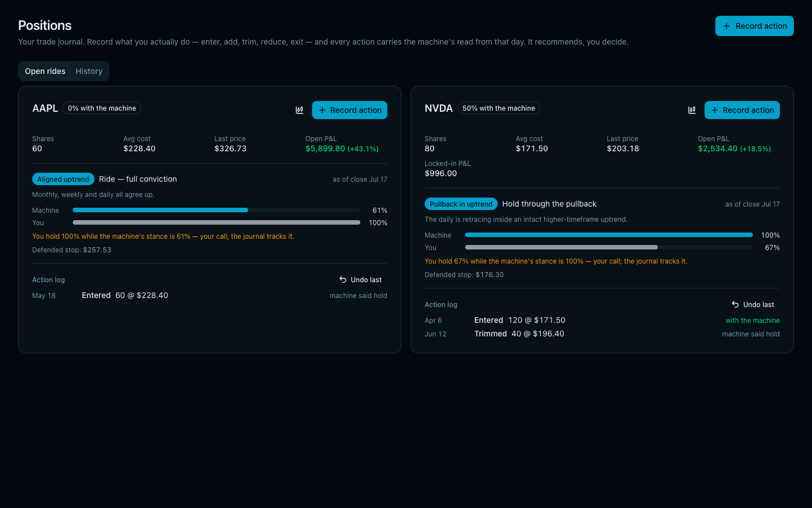Click 'The daily is retracing' description
812x508 pixels.
(x=526, y=220)
